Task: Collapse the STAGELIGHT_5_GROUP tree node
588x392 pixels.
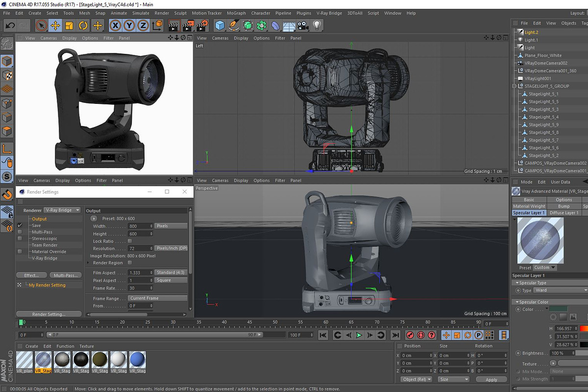Action: tap(514, 86)
